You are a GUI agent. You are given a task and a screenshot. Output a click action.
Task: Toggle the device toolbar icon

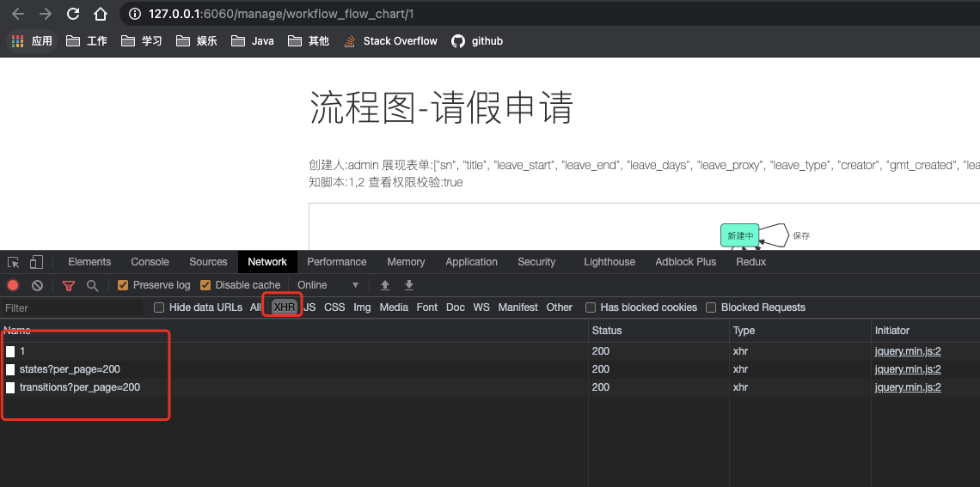37,262
